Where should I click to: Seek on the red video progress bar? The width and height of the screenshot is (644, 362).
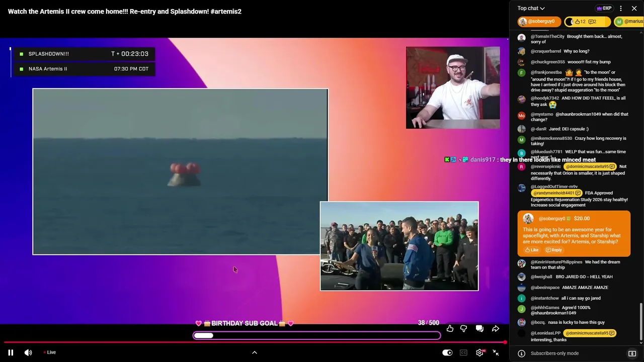click(x=254, y=342)
